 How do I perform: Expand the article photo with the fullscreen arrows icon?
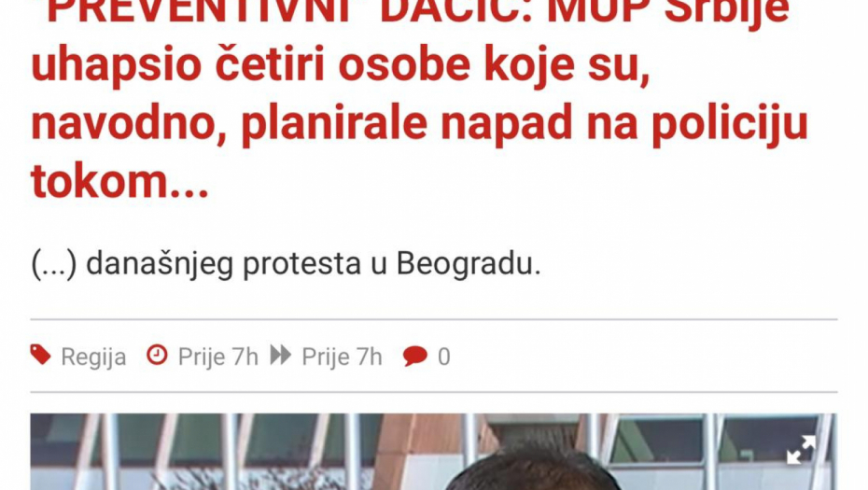click(801, 449)
